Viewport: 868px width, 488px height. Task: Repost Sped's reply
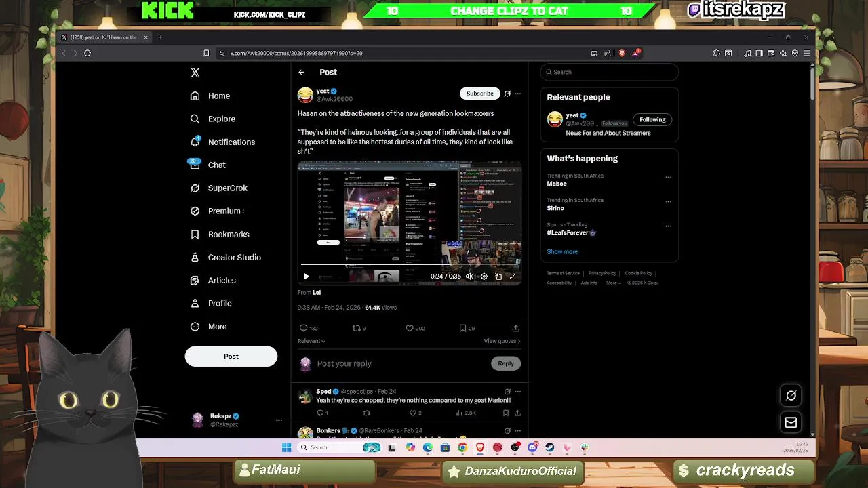click(x=366, y=413)
